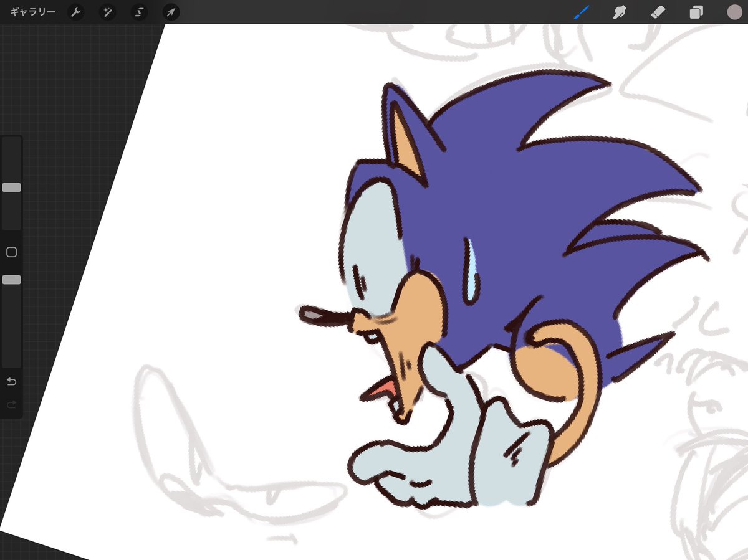This screenshot has width=748, height=560.
Task: Activate the Transform arrow tool
Action: (171, 12)
